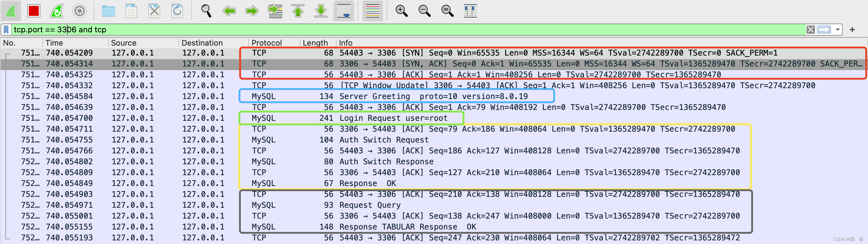This screenshot has width=868, height=244.
Task: Select the Login Request user=root packet
Action: pos(434,118)
